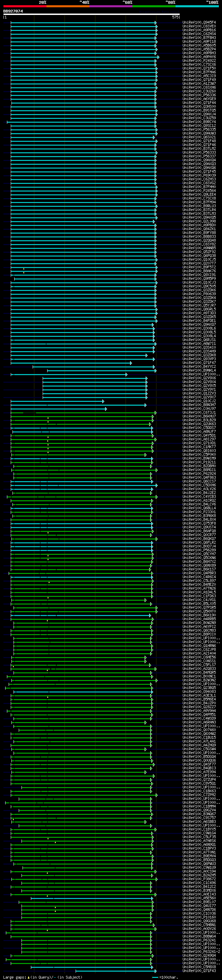
Task: Select the UniRef100_Q1ZZV3 label
Action: pyautogui.click(x=199, y=393)
